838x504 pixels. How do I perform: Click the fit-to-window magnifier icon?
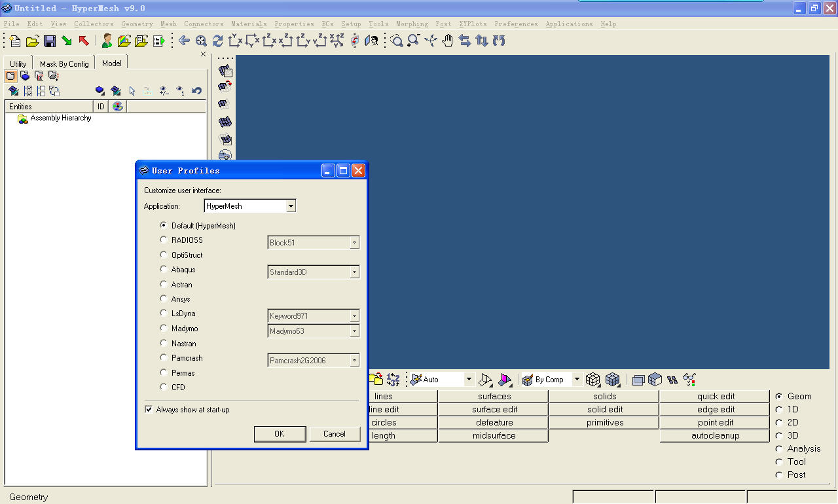[201, 41]
